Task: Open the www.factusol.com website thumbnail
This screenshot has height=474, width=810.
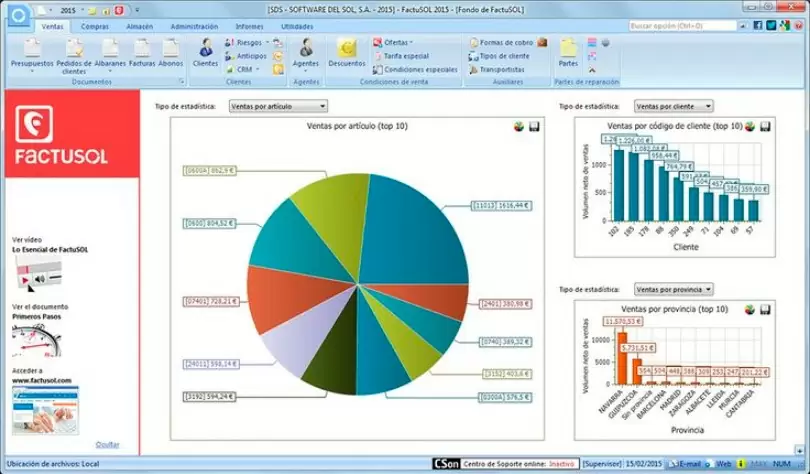Action: (45, 410)
